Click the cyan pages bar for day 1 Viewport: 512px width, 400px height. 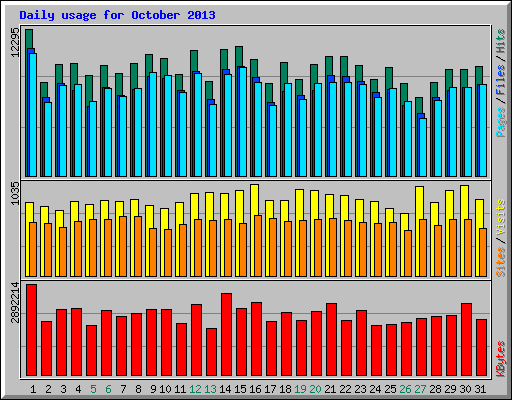click(x=33, y=115)
